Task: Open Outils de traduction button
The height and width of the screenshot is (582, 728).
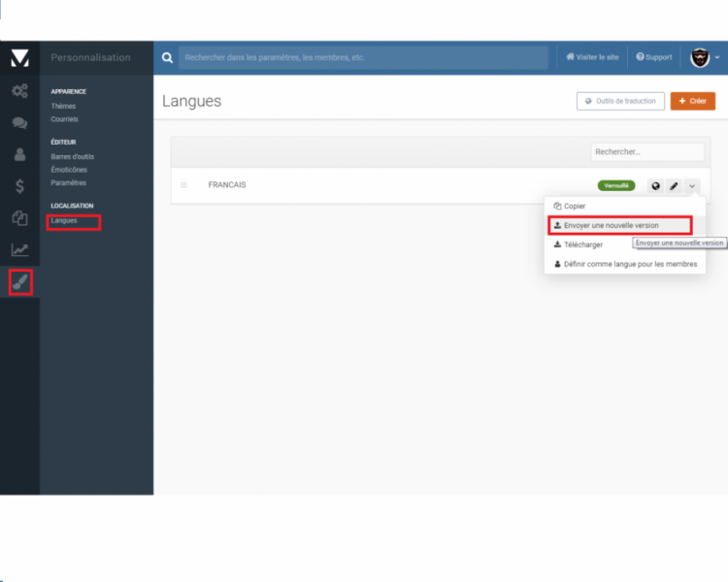Action: tap(620, 101)
